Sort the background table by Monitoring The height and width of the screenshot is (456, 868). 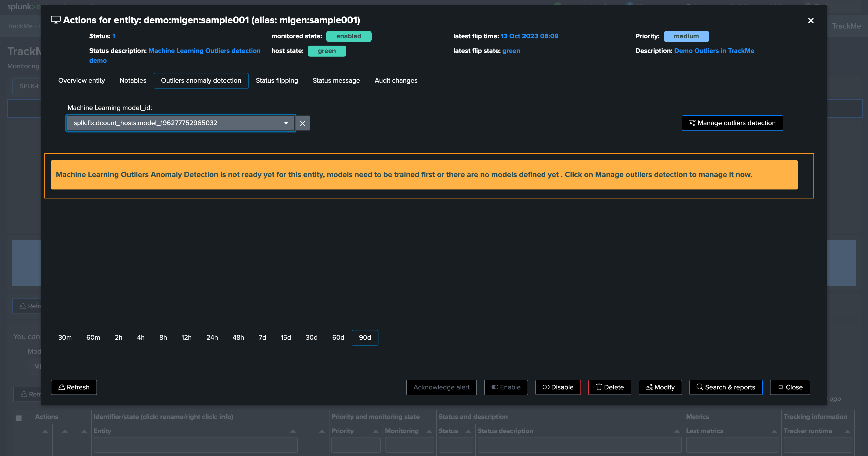pos(409,431)
